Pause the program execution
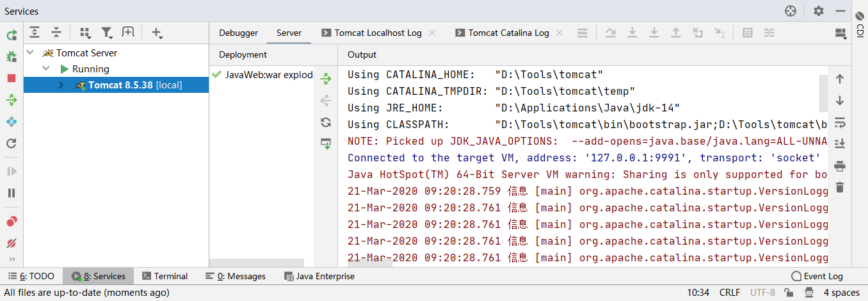 12,193
